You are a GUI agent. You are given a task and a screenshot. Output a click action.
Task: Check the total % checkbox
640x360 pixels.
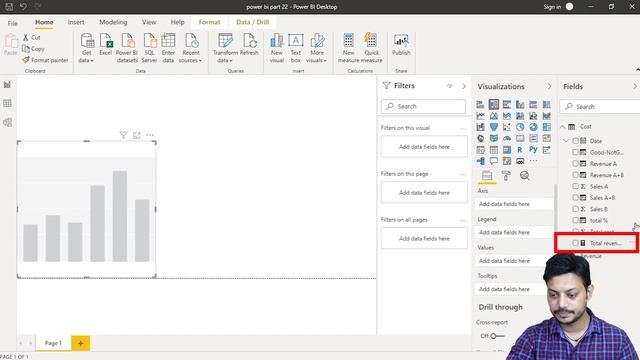point(575,220)
